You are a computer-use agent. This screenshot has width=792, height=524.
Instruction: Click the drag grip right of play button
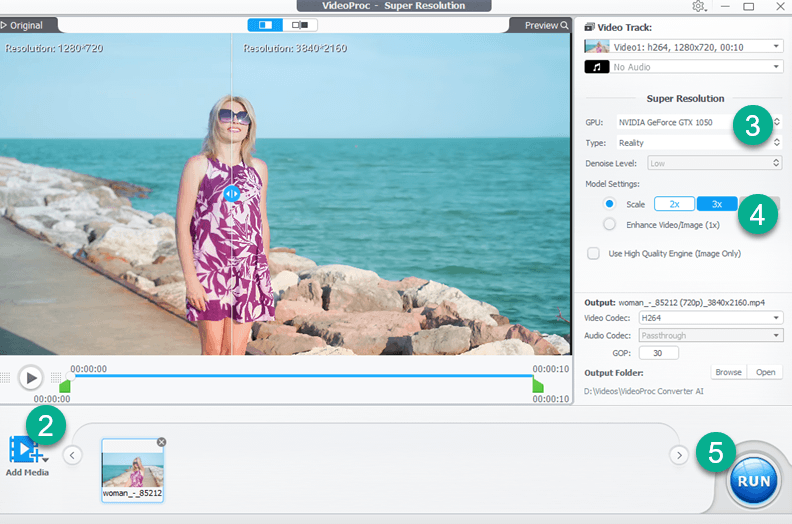point(56,377)
